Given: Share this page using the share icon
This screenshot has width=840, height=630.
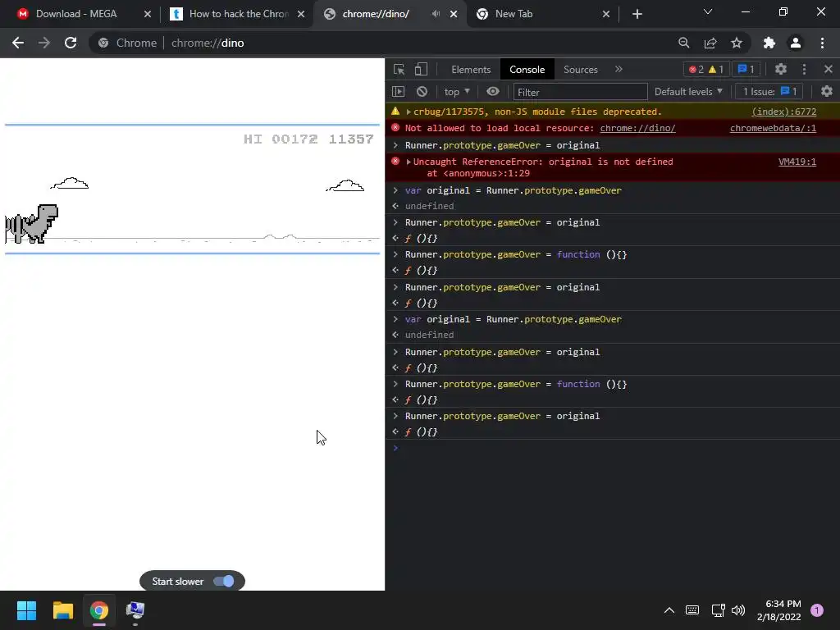Looking at the screenshot, I should click(710, 43).
